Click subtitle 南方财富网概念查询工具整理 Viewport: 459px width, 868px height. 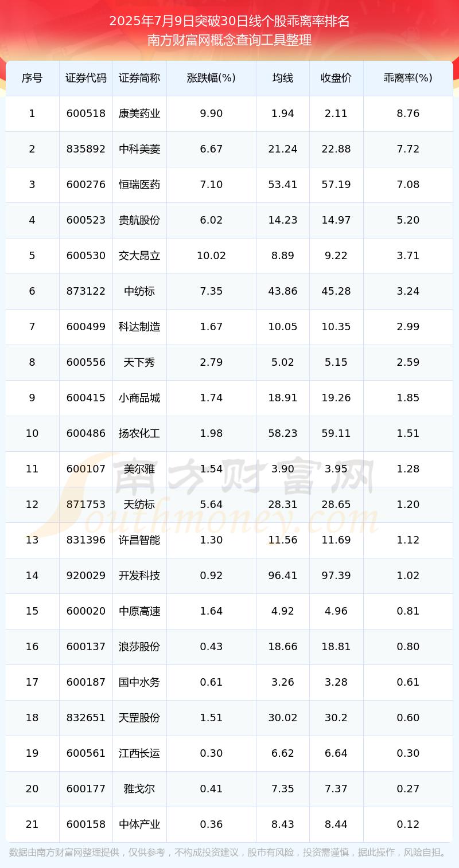pos(229,40)
